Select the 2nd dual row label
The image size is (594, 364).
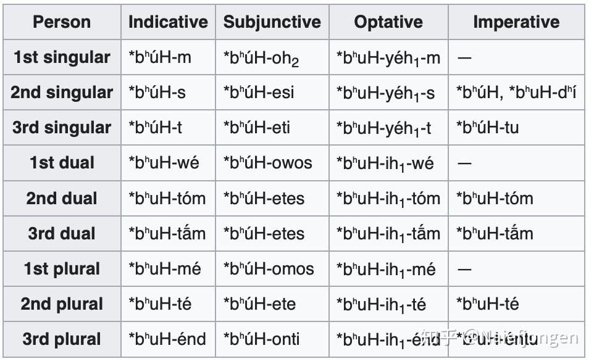pos(62,198)
